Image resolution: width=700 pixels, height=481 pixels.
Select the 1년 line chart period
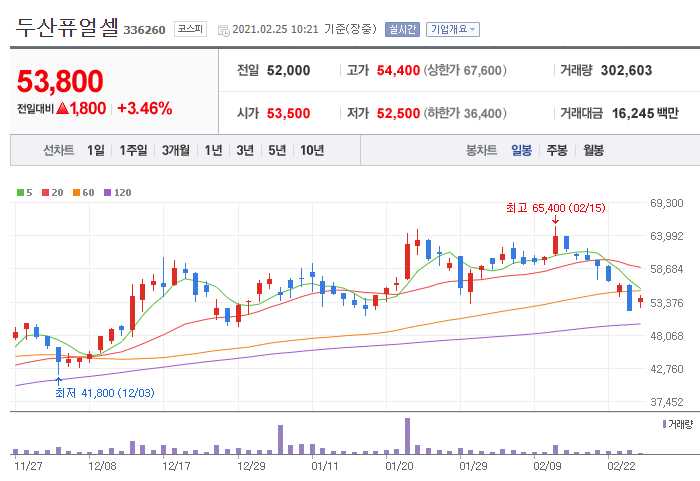pyautogui.click(x=213, y=151)
